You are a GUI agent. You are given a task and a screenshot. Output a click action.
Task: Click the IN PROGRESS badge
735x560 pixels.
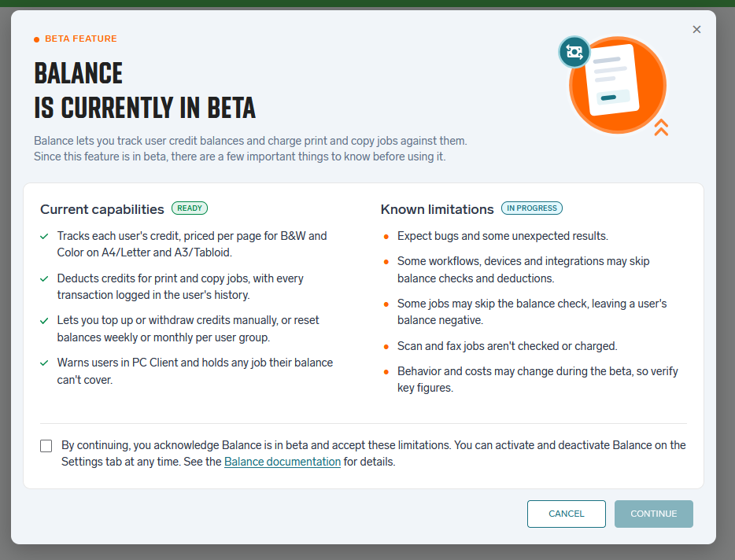tap(531, 208)
